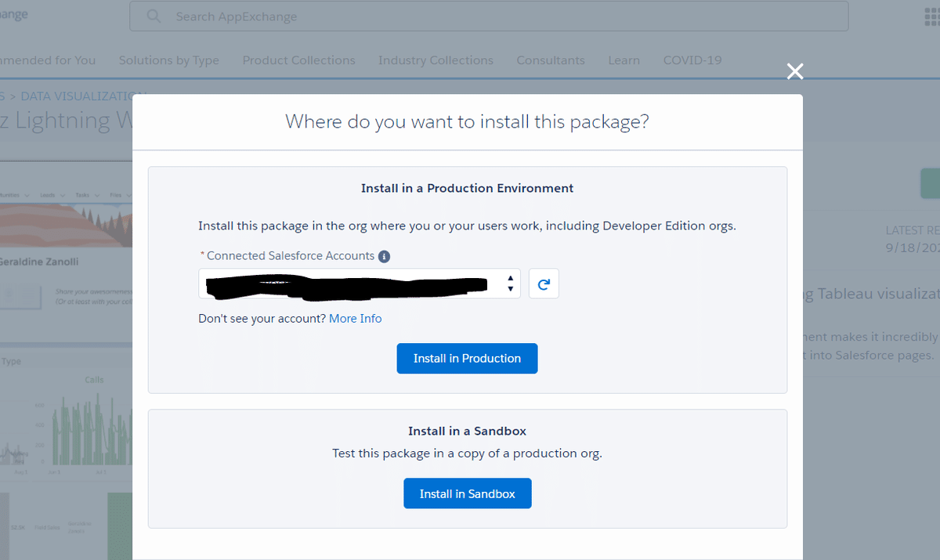This screenshot has height=560, width=940.
Task: Open the Solutions by Type menu
Action: (x=169, y=60)
